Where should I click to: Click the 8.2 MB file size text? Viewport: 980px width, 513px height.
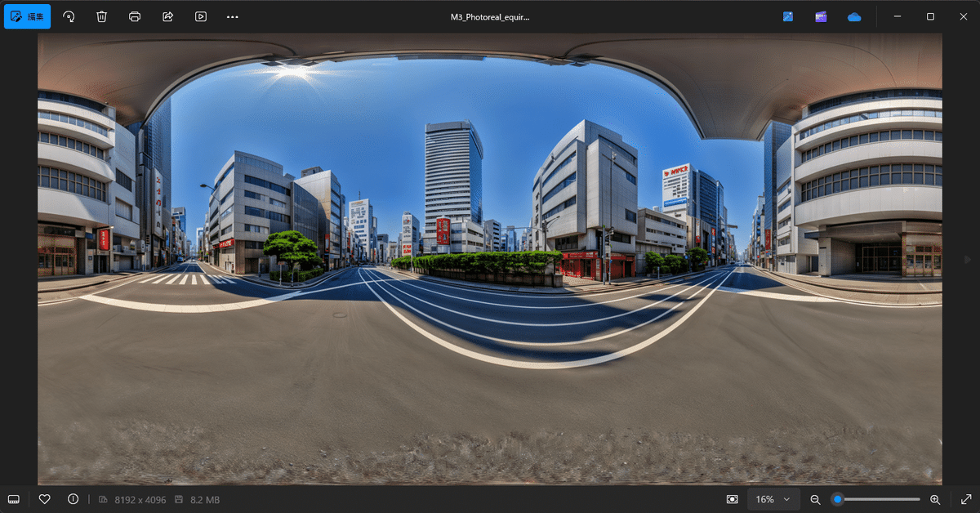tap(205, 500)
